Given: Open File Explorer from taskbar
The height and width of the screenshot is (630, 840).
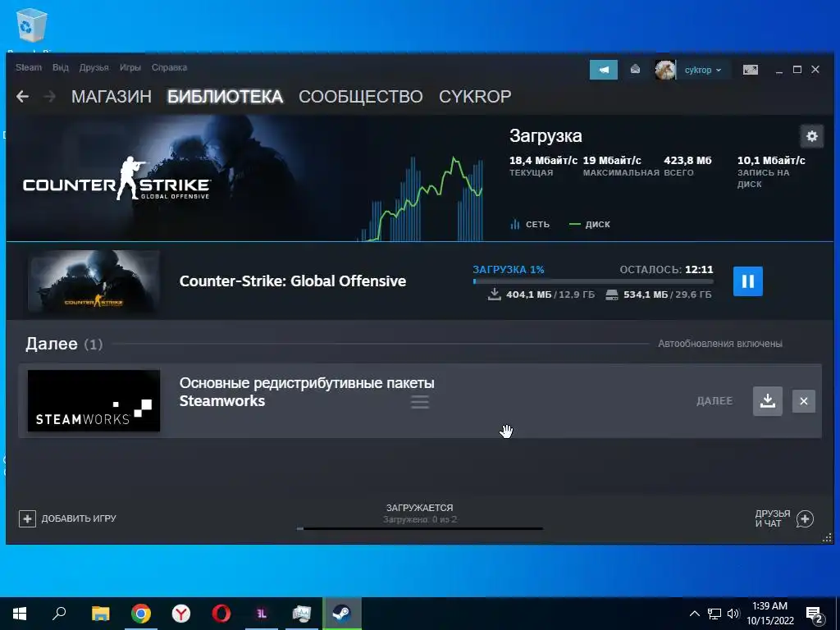Looking at the screenshot, I should [100, 614].
